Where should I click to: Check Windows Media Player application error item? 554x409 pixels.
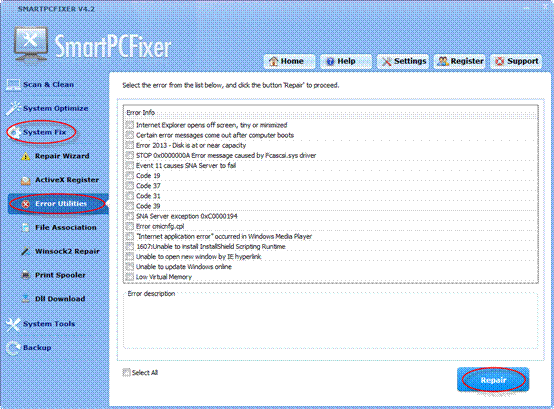pos(130,236)
